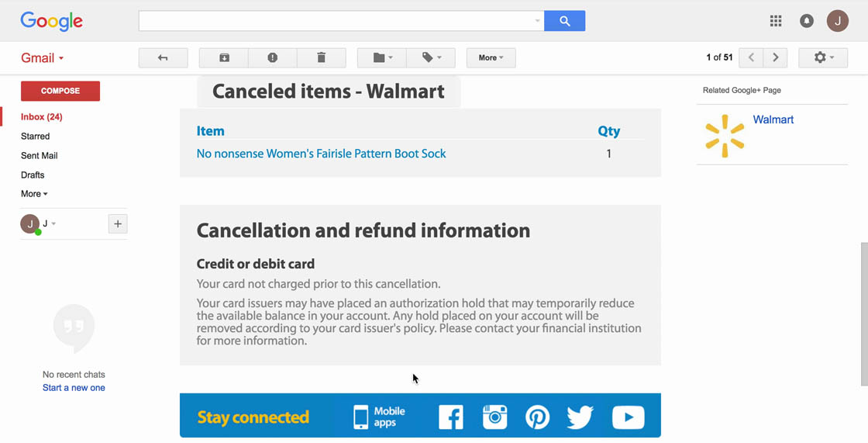The image size is (868, 443).
Task: Open Walmart's YouTube channel icon
Action: point(628,417)
